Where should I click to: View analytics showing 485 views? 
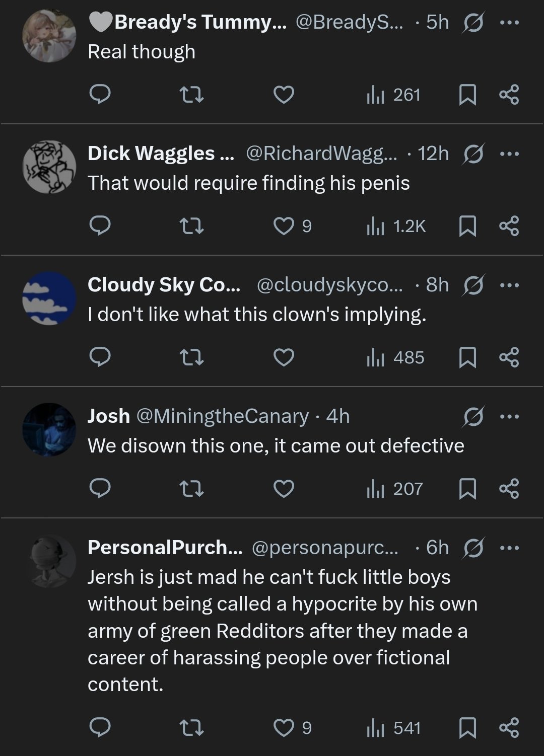coord(396,357)
